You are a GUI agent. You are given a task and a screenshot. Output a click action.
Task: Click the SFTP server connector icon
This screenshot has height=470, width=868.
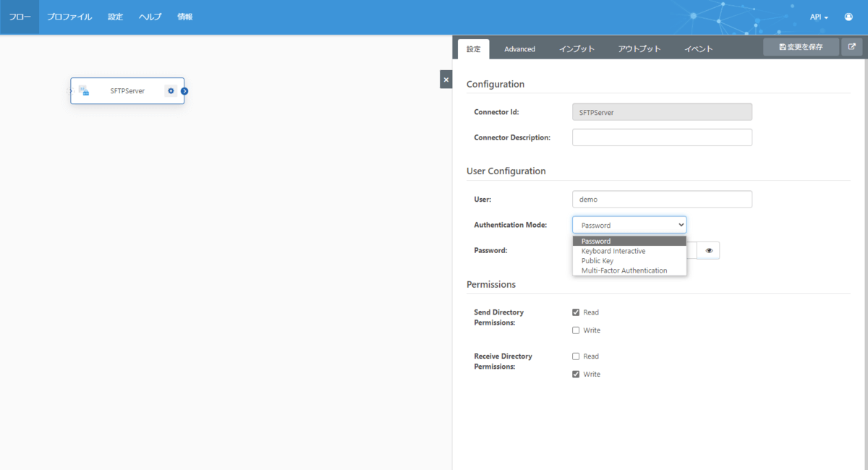(84, 91)
